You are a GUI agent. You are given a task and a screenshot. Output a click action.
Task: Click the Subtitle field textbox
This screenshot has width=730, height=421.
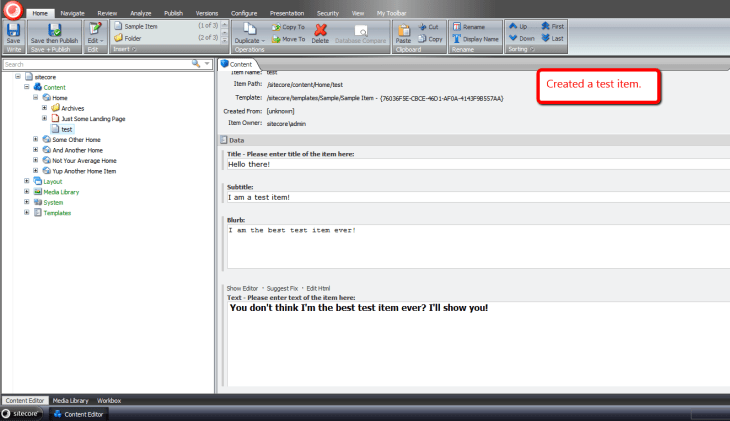click(x=478, y=197)
